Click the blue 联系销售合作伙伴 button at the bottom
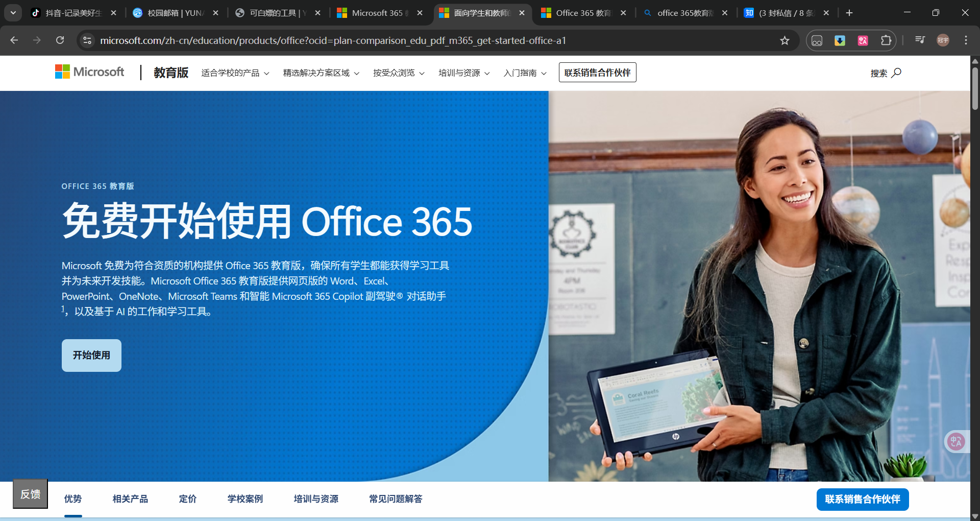Screen dimensions: 980x521 pyautogui.click(x=862, y=500)
